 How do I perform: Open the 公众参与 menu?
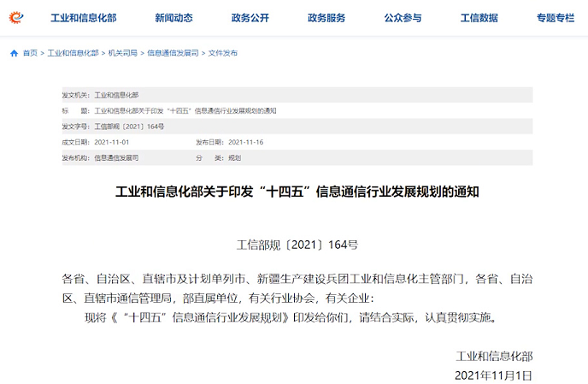403,18
